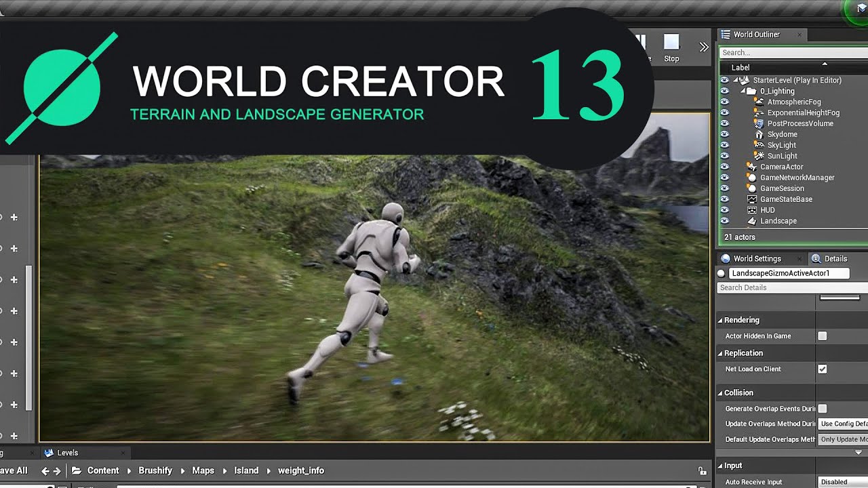Select the AtmosphericFog actor icon
The width and height of the screenshot is (868, 488).
point(759,102)
